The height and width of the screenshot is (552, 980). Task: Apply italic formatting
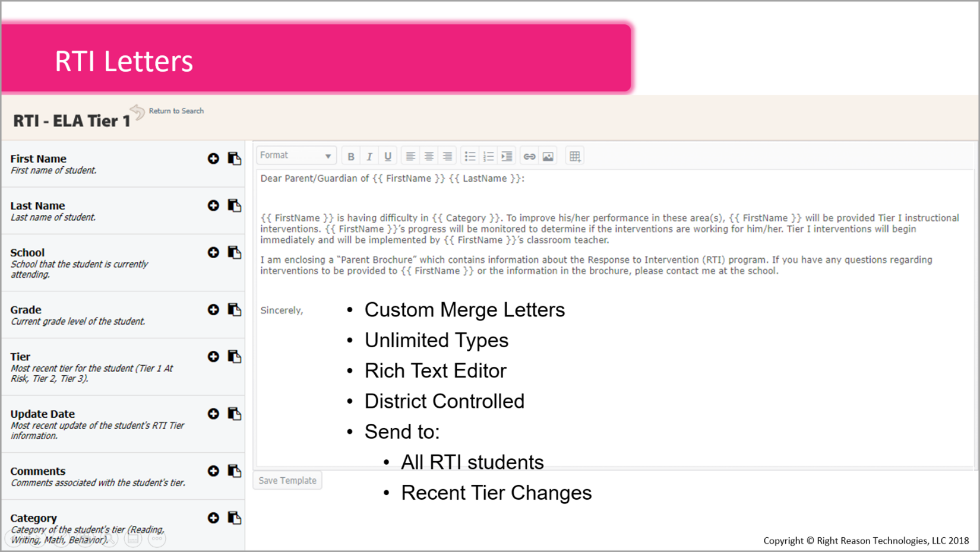pyautogui.click(x=369, y=155)
